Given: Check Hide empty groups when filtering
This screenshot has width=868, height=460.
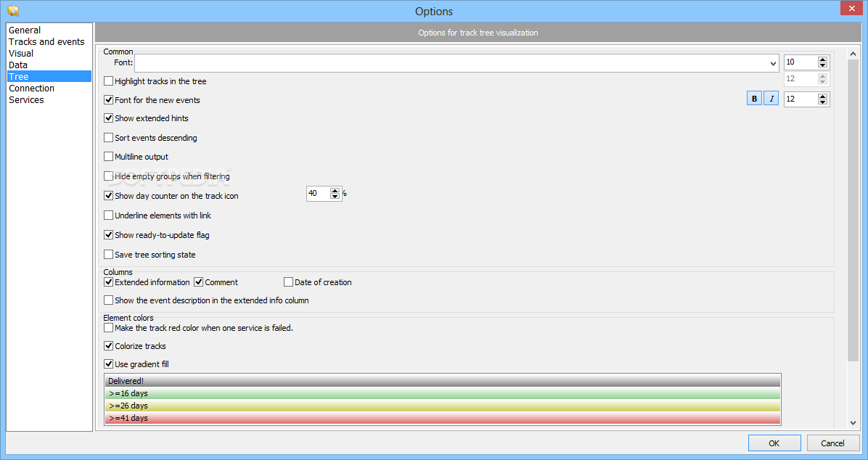Looking at the screenshot, I should click(109, 176).
